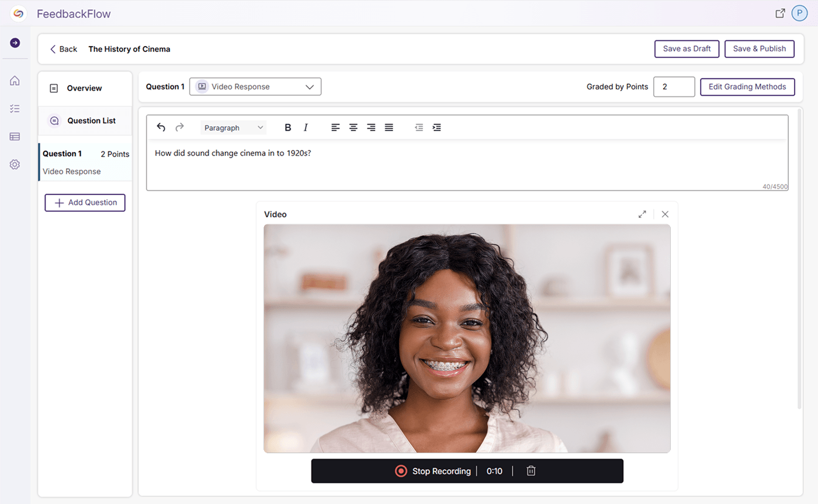Open the Video Response question type dropdown
The width and height of the screenshot is (818, 504).
pos(255,86)
